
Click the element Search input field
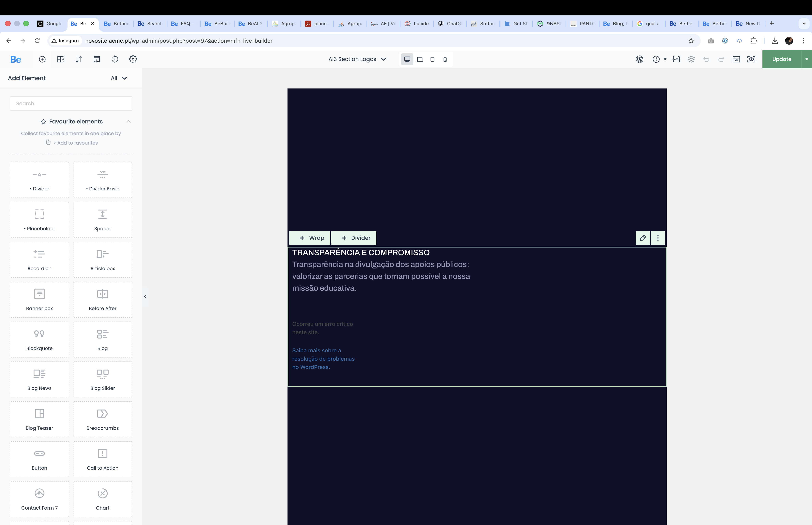coord(71,103)
